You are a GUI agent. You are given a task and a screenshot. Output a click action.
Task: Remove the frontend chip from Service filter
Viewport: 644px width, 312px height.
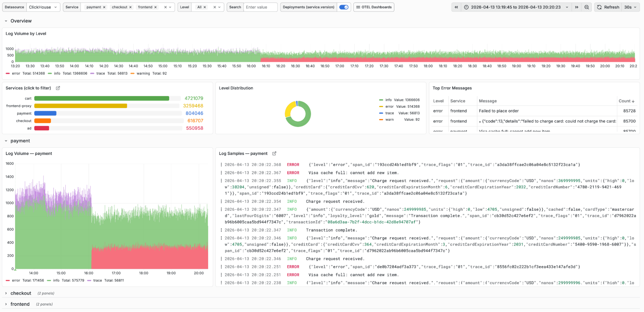click(155, 7)
